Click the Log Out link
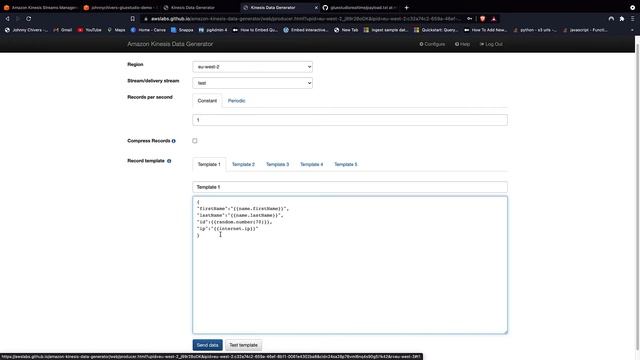Screen dimensions: 640x360 tap(491, 44)
